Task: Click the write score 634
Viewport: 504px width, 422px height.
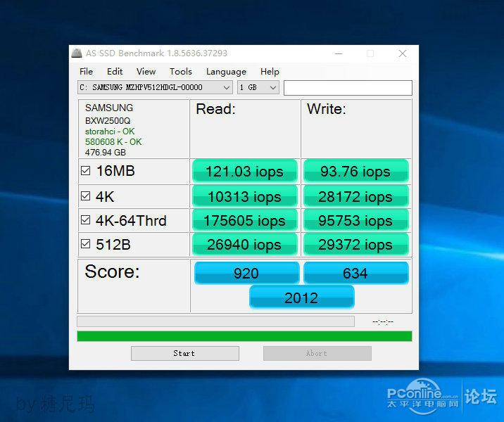Action: (x=355, y=273)
